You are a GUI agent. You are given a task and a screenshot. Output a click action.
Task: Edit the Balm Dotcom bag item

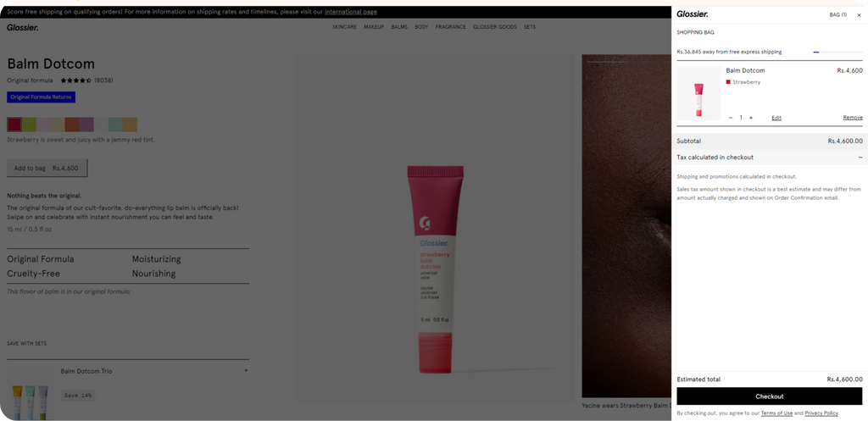[x=776, y=118]
